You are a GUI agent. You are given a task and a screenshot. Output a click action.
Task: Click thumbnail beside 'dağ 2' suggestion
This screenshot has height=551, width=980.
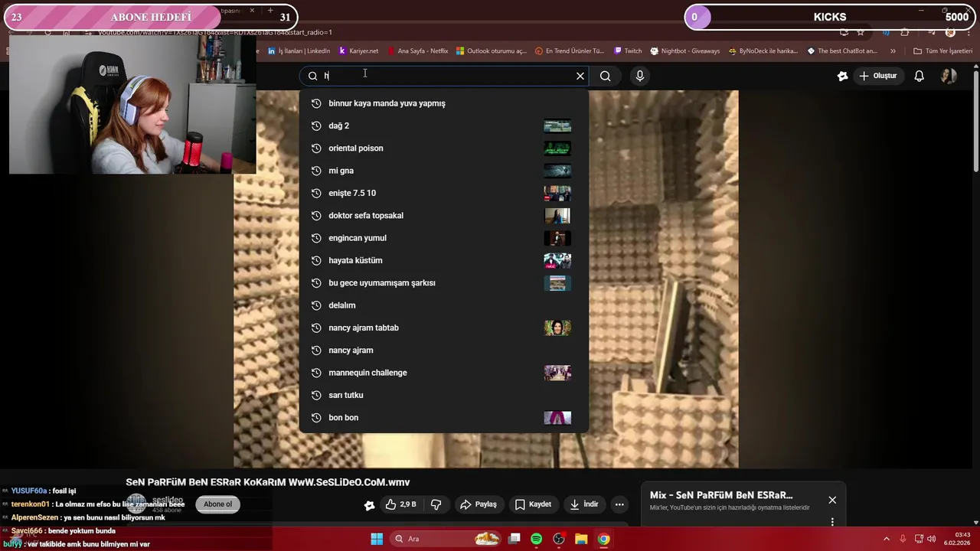(557, 126)
